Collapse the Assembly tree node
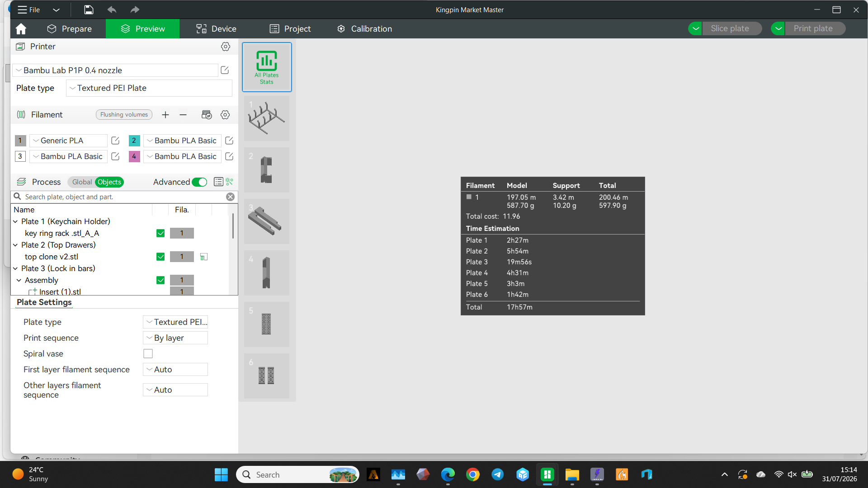This screenshot has height=488, width=868. coord(19,280)
